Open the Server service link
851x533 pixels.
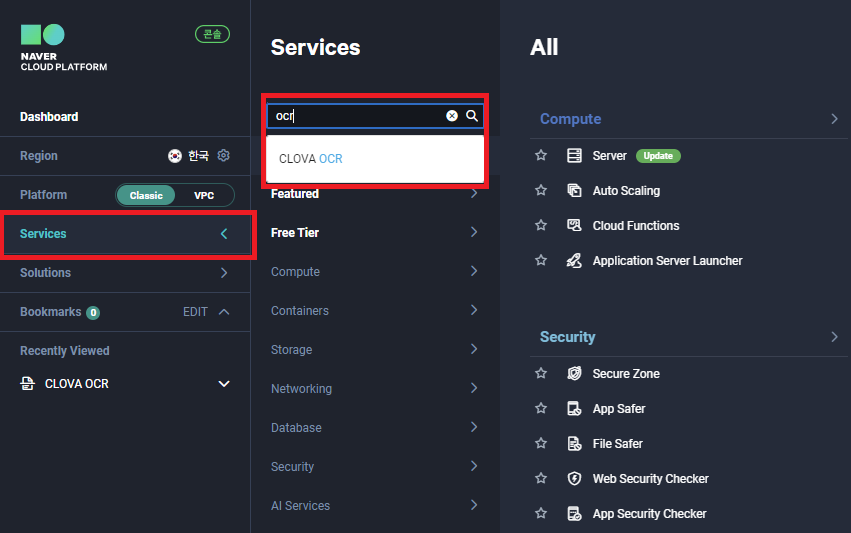click(x=609, y=156)
